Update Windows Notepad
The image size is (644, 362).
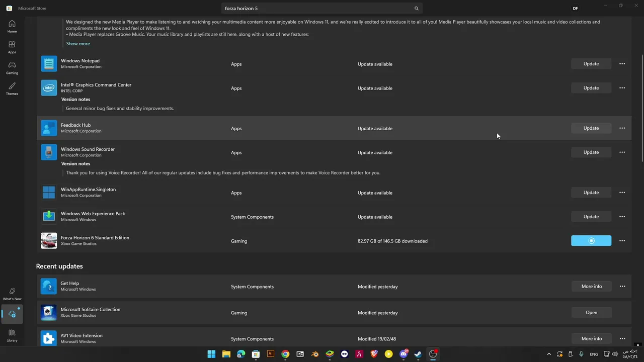click(591, 64)
